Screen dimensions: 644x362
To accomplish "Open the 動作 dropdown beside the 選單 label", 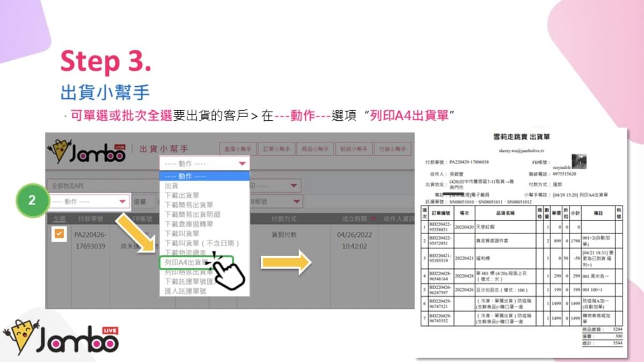I will (88, 201).
